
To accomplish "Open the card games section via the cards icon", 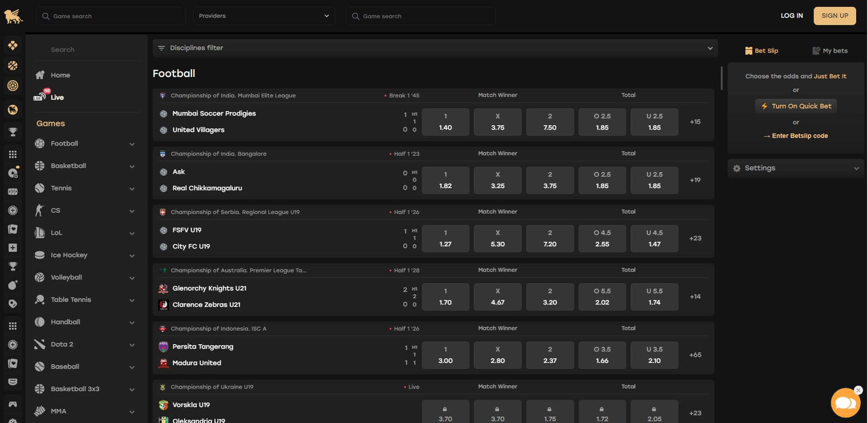I will click(13, 229).
